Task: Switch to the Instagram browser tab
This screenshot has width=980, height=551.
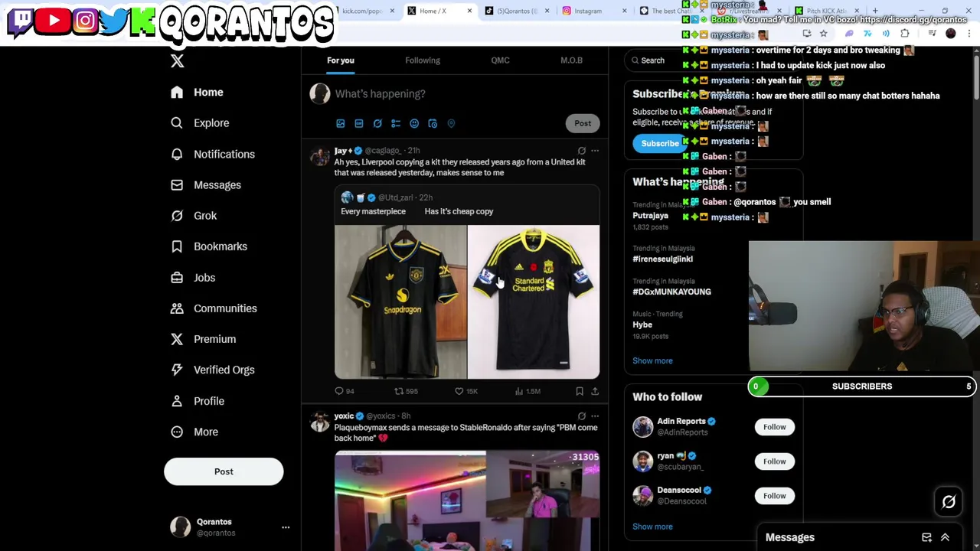Action: coord(590,11)
